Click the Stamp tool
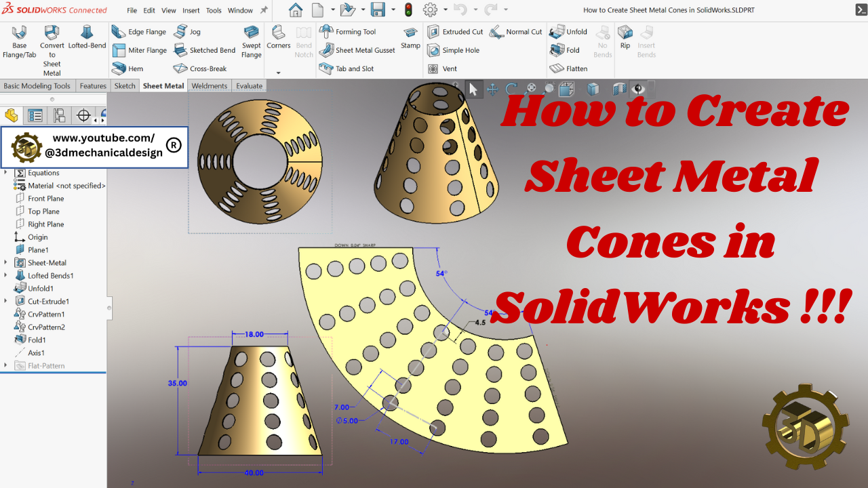 [x=410, y=37]
